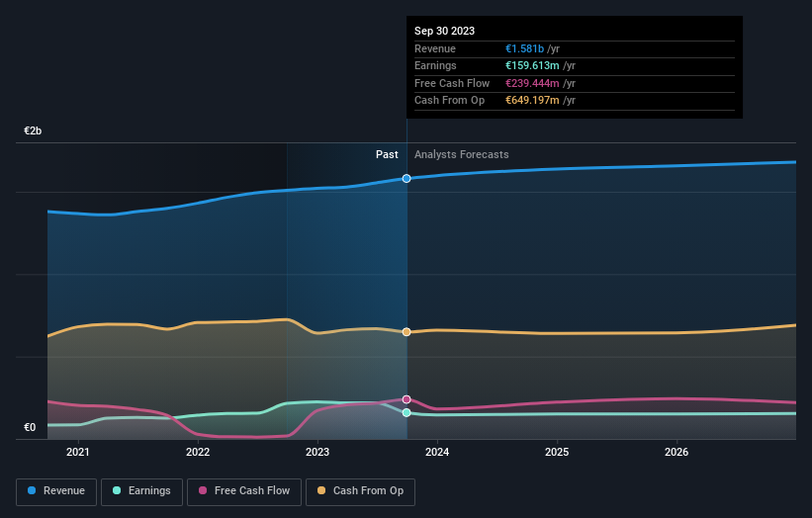Click the Past section label
The image size is (812, 518).
pos(387,154)
